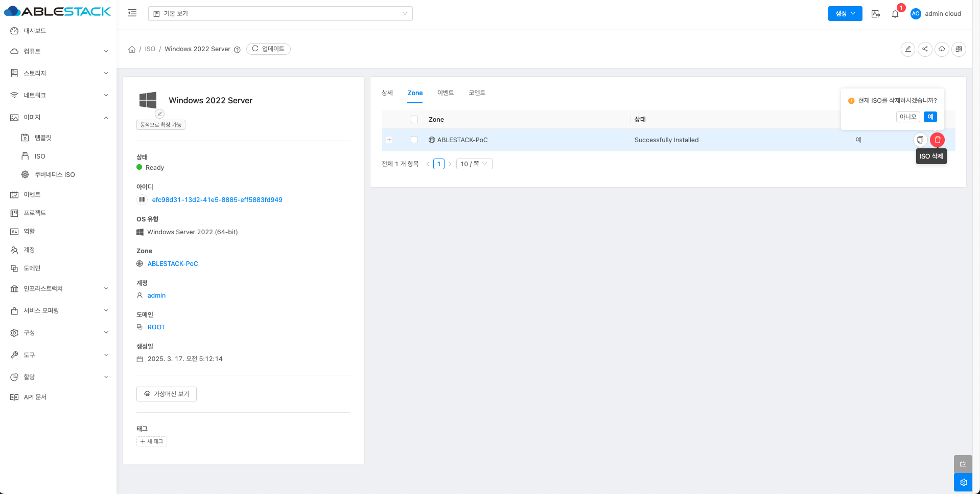Viewport: 980px width, 494px height.
Task: Open the notifications bell
Action: click(895, 14)
